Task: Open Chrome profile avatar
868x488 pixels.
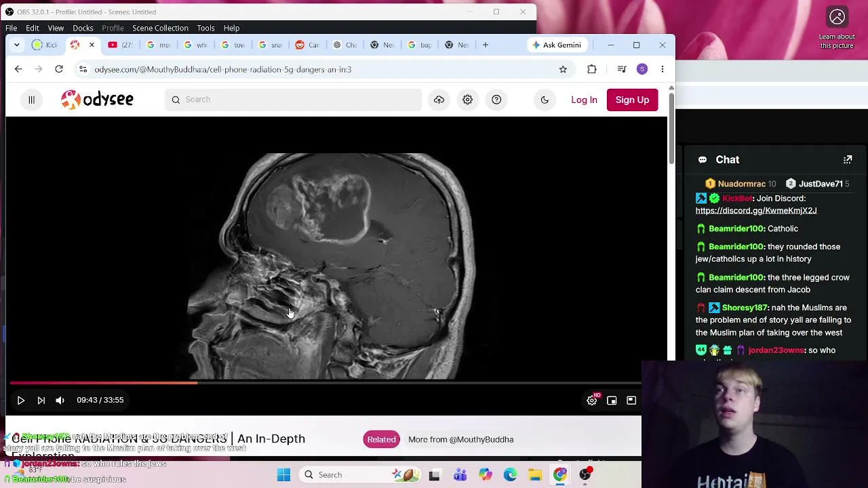Action: [642, 69]
